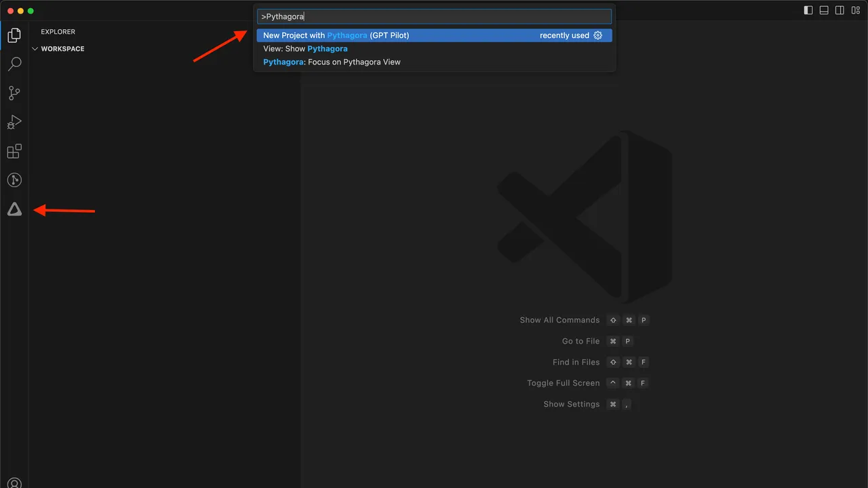
Task: Select View: Show Pythagora command
Action: [434, 49]
